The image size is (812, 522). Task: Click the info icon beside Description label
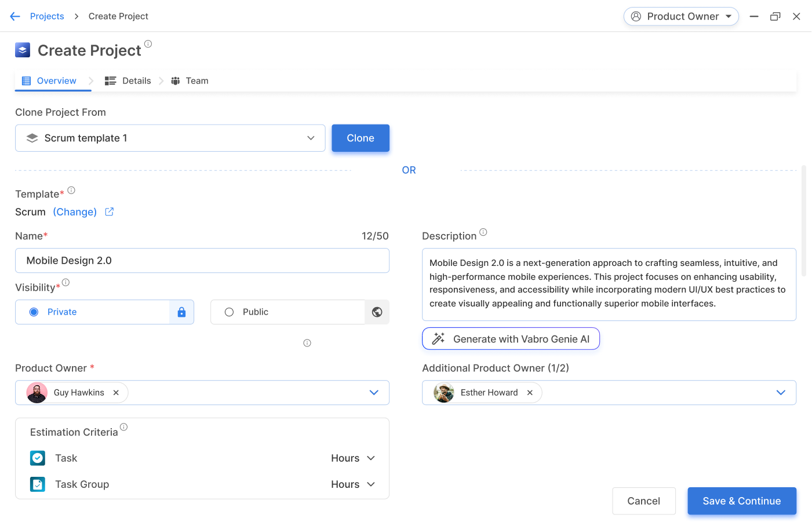(x=483, y=232)
